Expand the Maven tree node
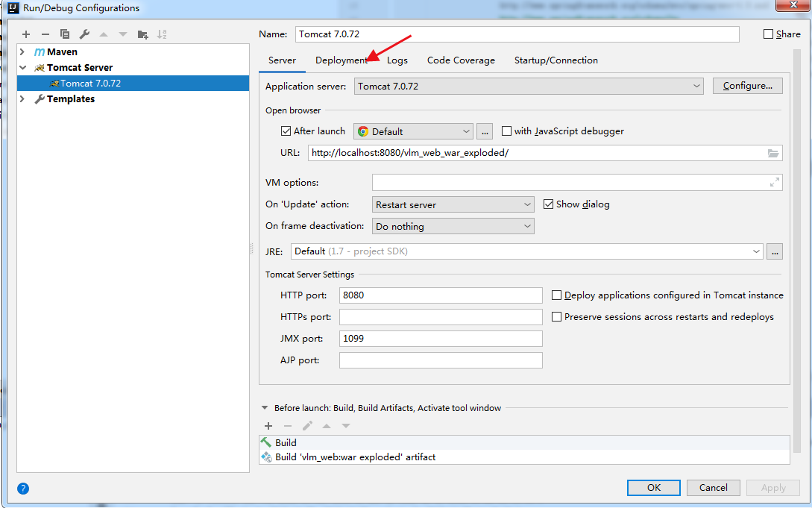The image size is (812, 508). pos(22,51)
